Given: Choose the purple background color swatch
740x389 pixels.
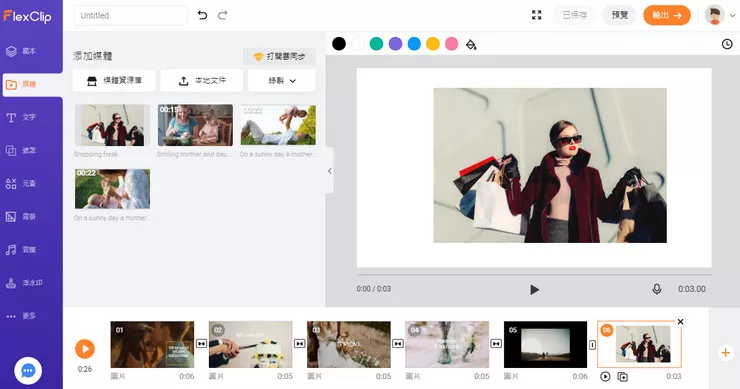Looking at the screenshot, I should tap(395, 44).
